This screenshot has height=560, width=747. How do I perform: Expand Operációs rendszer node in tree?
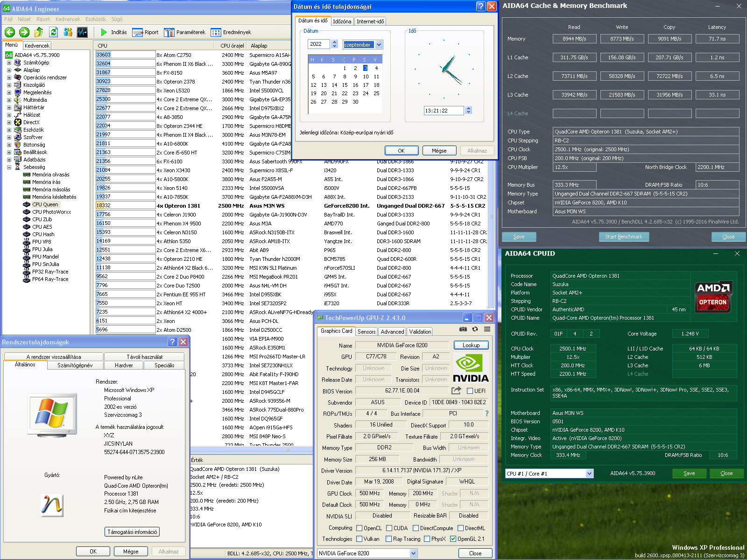click(x=9, y=77)
